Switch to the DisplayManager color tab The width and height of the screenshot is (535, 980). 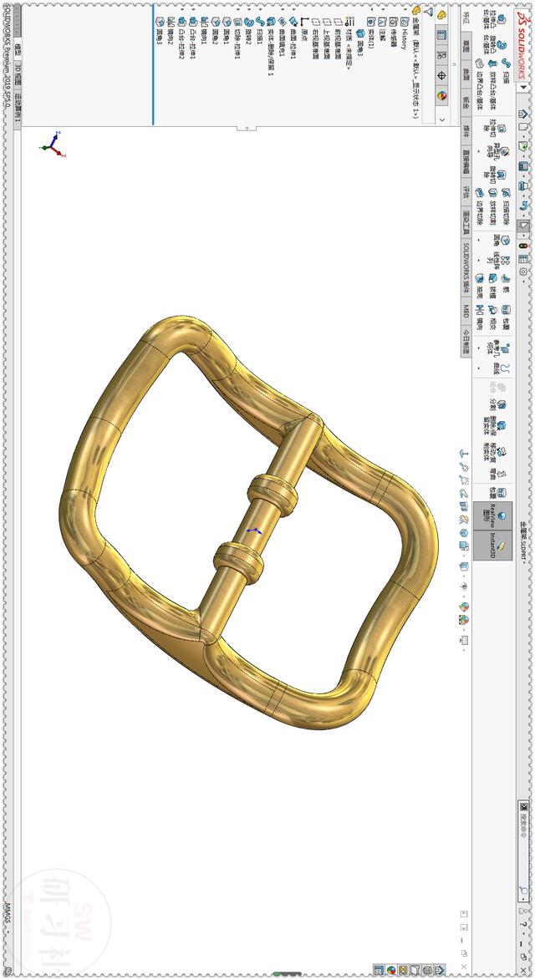click(x=441, y=95)
